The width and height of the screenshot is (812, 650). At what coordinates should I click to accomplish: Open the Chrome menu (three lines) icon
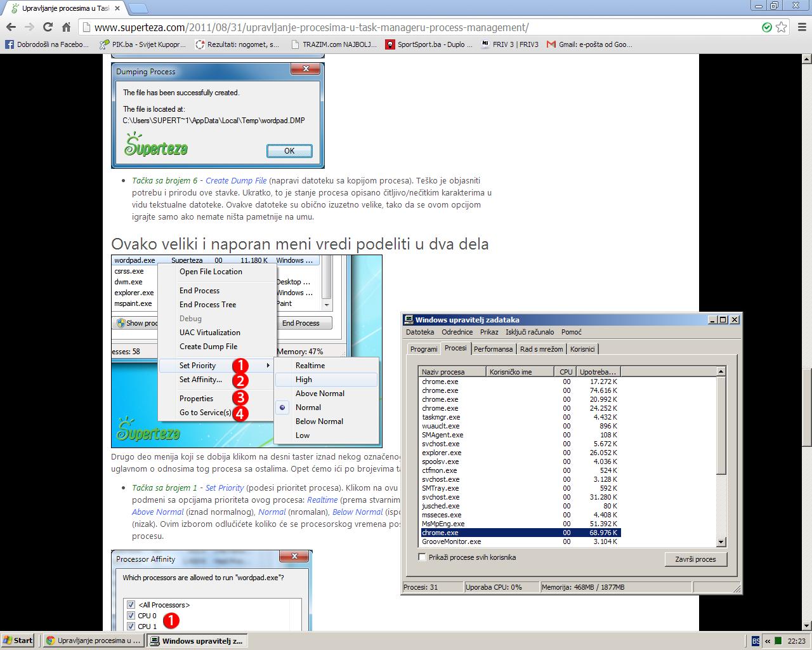click(801, 27)
